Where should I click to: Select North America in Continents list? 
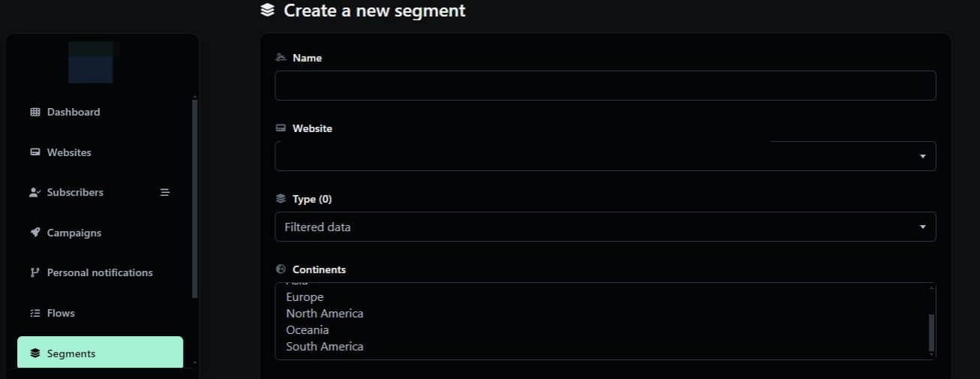click(324, 314)
